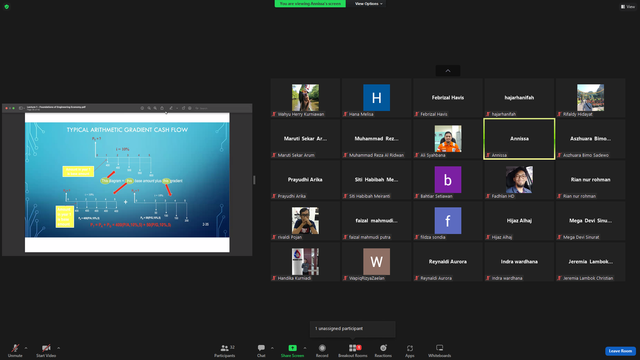The height and width of the screenshot is (360, 640).
Task: Click the shared arithmetic gradient slide
Action: 127,180
